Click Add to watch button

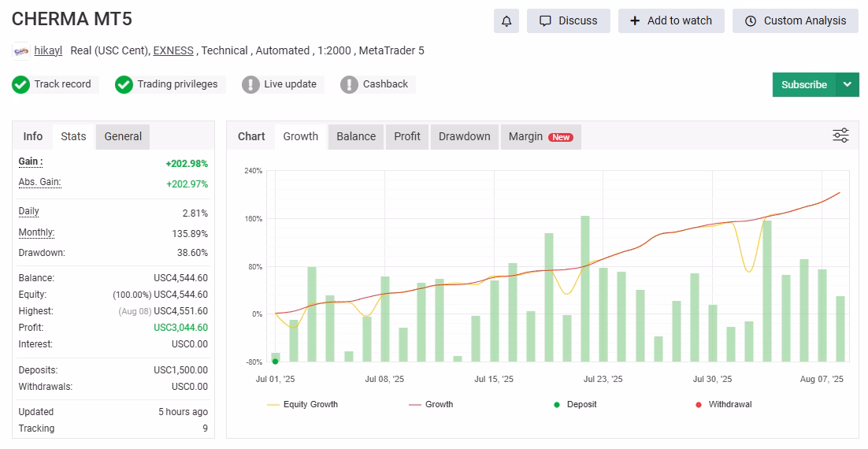pyautogui.click(x=671, y=21)
